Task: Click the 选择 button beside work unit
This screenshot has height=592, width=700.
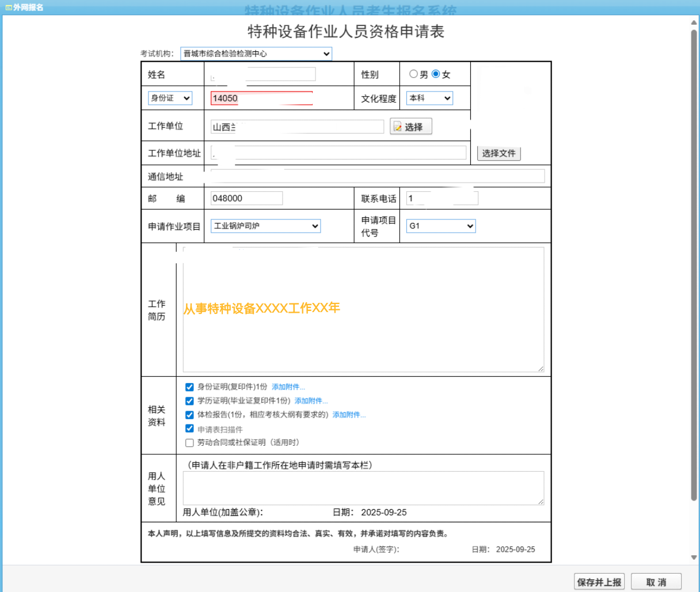Action: coord(410,127)
